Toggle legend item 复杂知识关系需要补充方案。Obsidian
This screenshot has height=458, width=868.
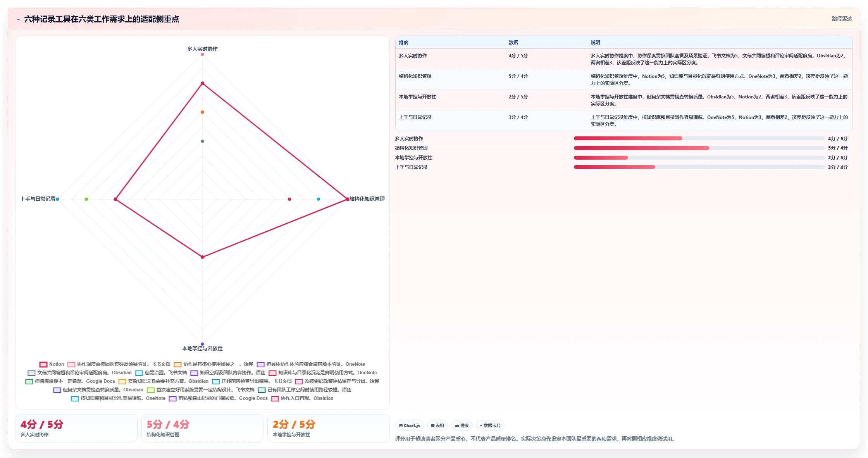click(164, 381)
